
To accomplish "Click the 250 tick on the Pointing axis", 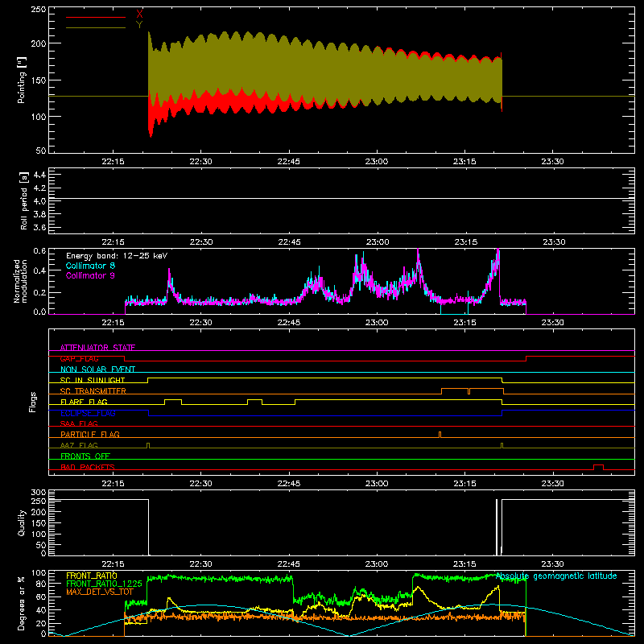I will (x=39, y=9).
